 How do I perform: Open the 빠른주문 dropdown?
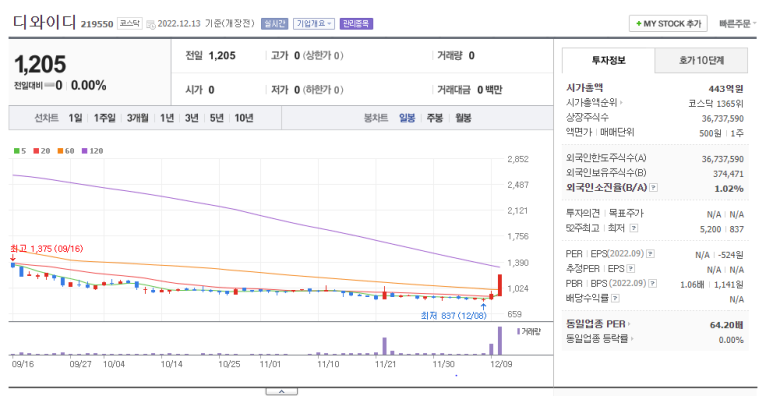pyautogui.click(x=737, y=24)
